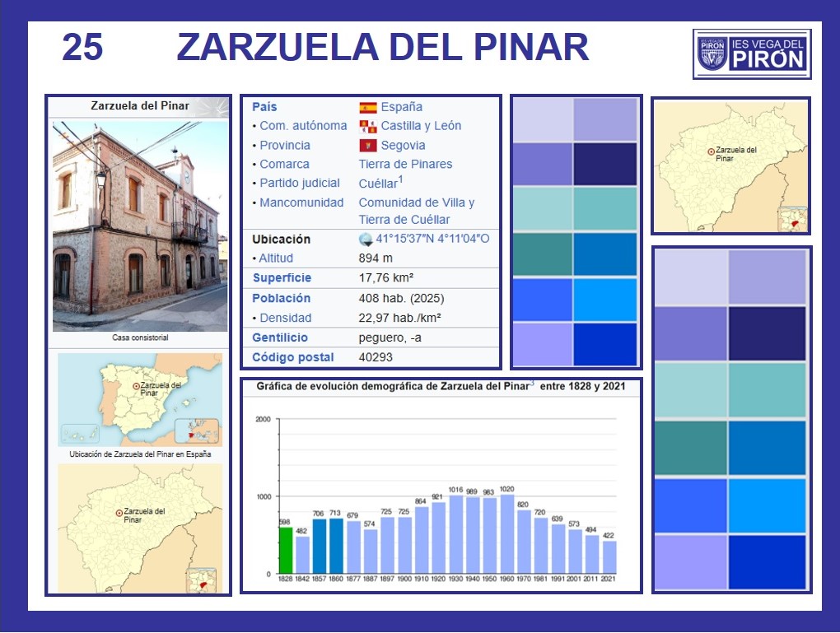Open the Tierra de Pinares link
The image size is (840, 633).
coord(405,164)
